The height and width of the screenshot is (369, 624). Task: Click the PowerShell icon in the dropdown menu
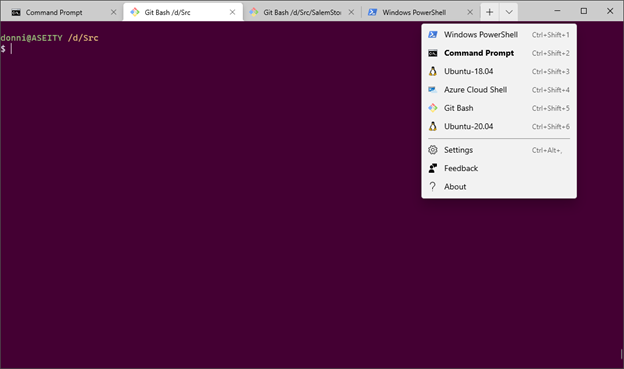[x=433, y=35]
